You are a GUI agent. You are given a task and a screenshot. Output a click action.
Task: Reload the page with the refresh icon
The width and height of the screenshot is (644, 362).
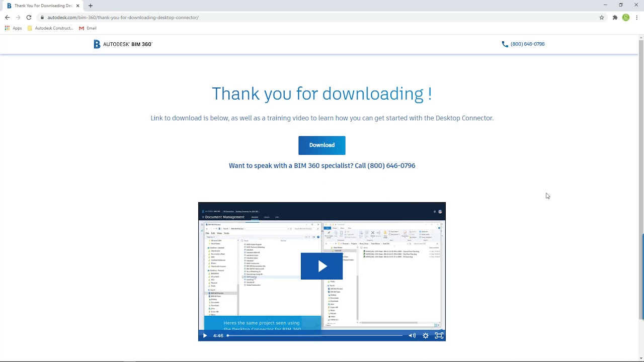[29, 17]
